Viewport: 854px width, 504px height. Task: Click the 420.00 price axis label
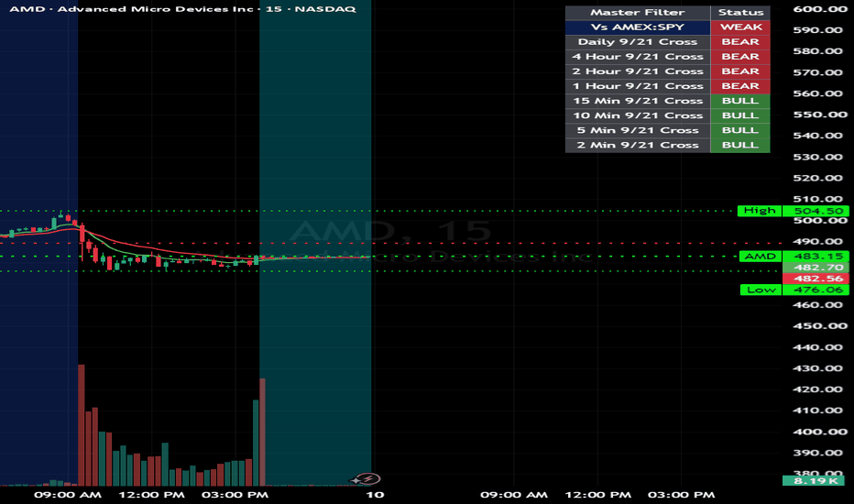pos(818,389)
